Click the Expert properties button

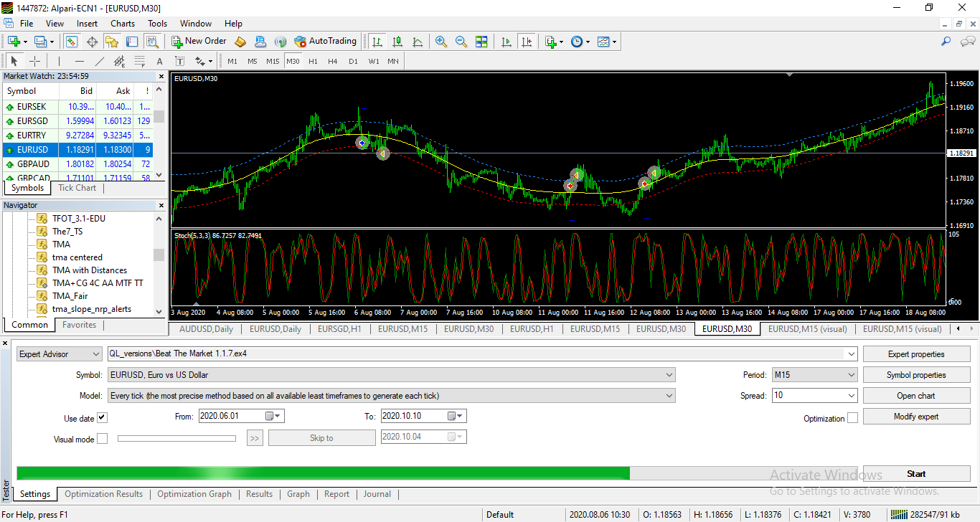(916, 354)
